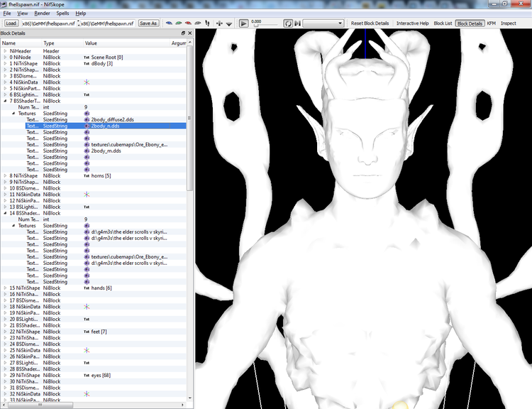532x409 pixels.
Task: Click Txt icon beside horns [5]
Action: point(87,175)
